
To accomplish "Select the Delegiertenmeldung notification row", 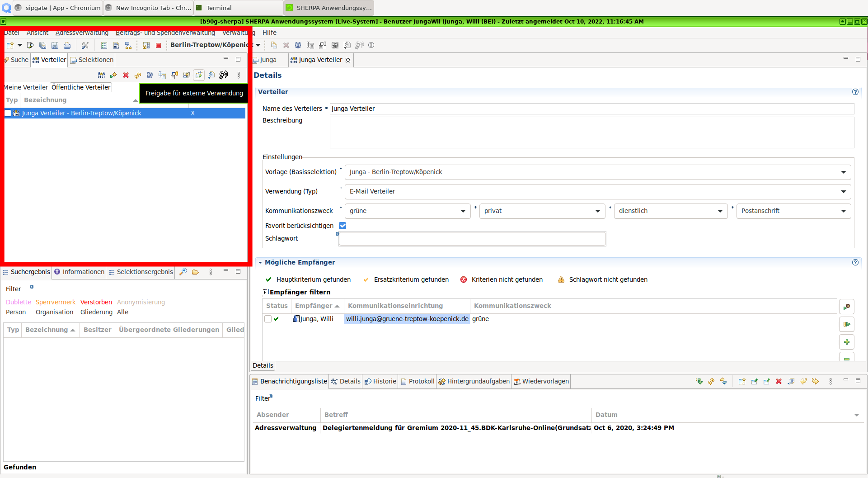I will click(558, 428).
